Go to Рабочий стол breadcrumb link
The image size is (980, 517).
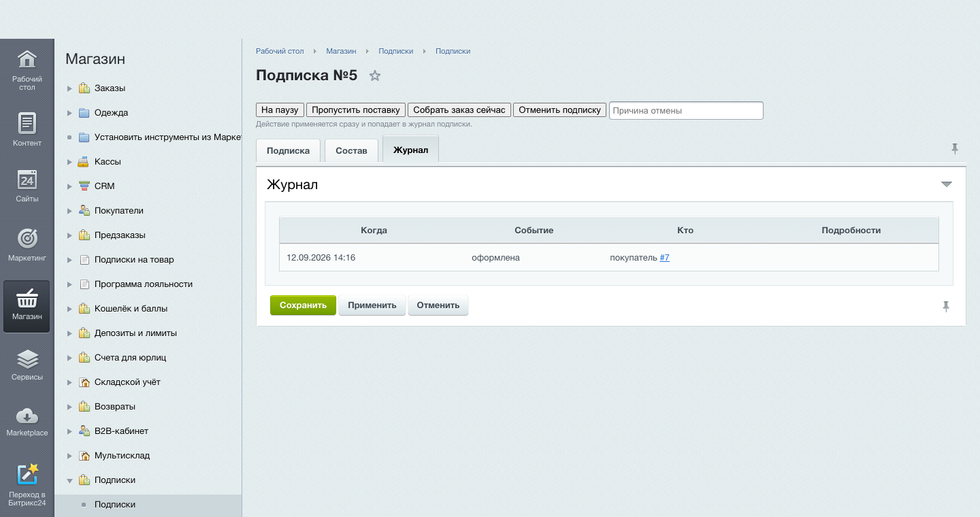280,51
